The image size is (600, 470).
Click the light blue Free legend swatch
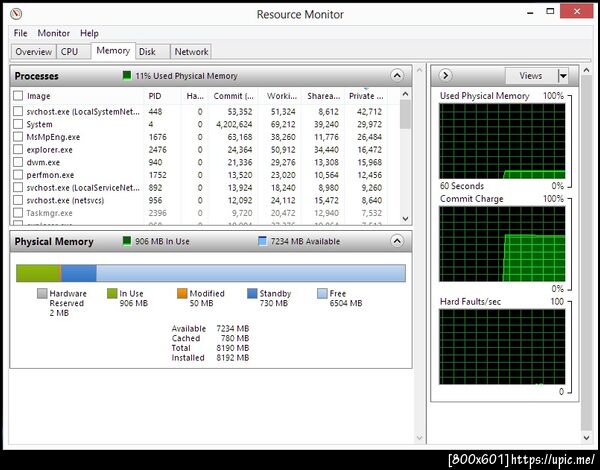(x=322, y=294)
